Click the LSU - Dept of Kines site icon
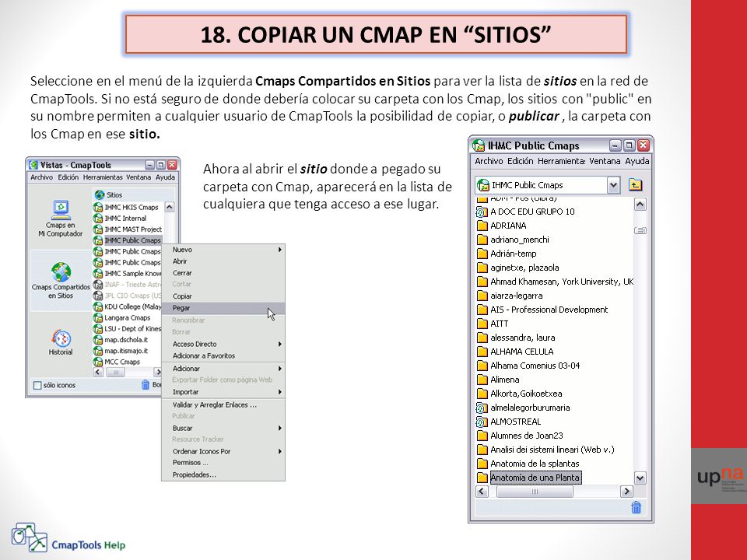 click(x=98, y=328)
